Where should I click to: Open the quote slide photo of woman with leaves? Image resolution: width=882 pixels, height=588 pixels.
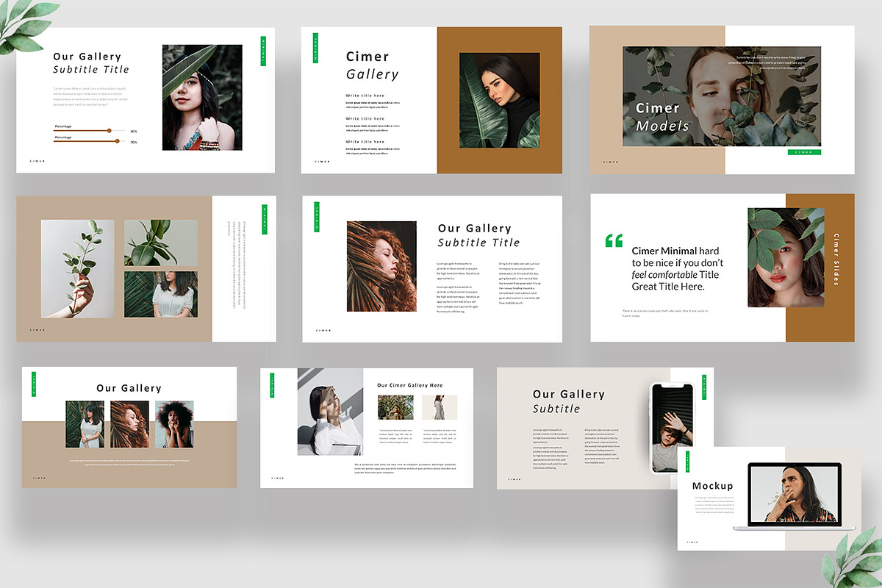pyautogui.click(x=786, y=257)
